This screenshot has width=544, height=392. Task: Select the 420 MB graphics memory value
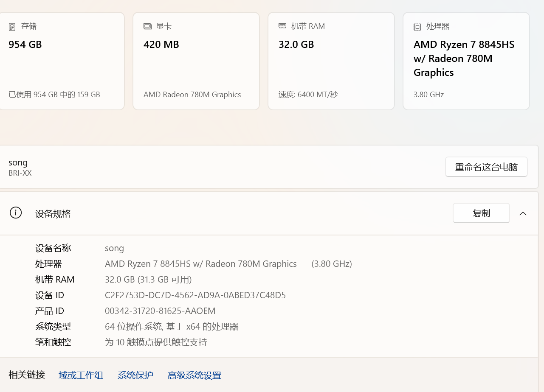[x=161, y=45]
